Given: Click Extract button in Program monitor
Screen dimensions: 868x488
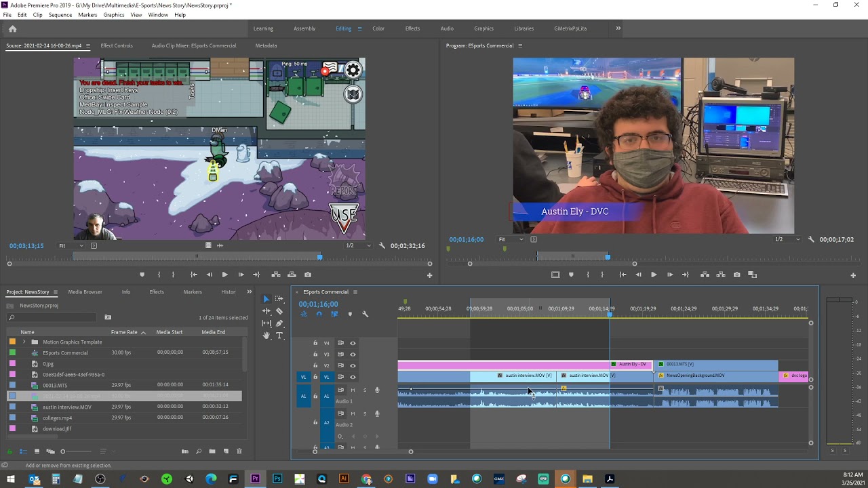Looking at the screenshot, I should pos(721,274).
